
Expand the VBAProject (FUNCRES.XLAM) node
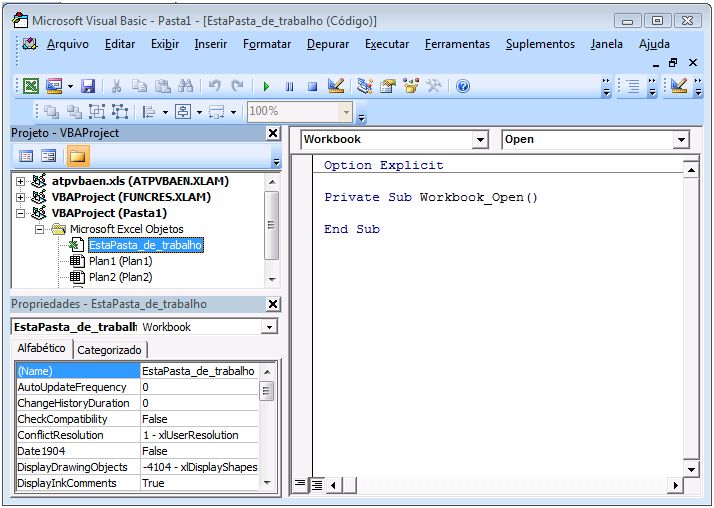pos(20,197)
